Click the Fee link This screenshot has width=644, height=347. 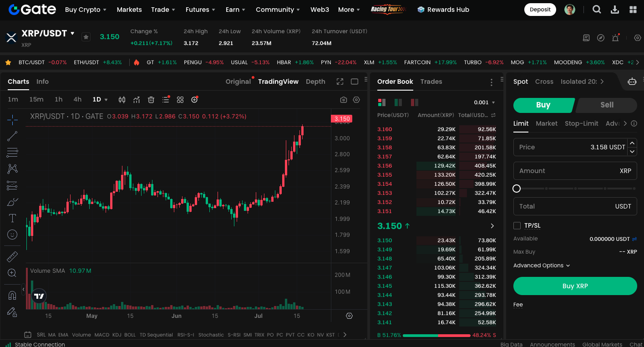[x=518, y=305]
